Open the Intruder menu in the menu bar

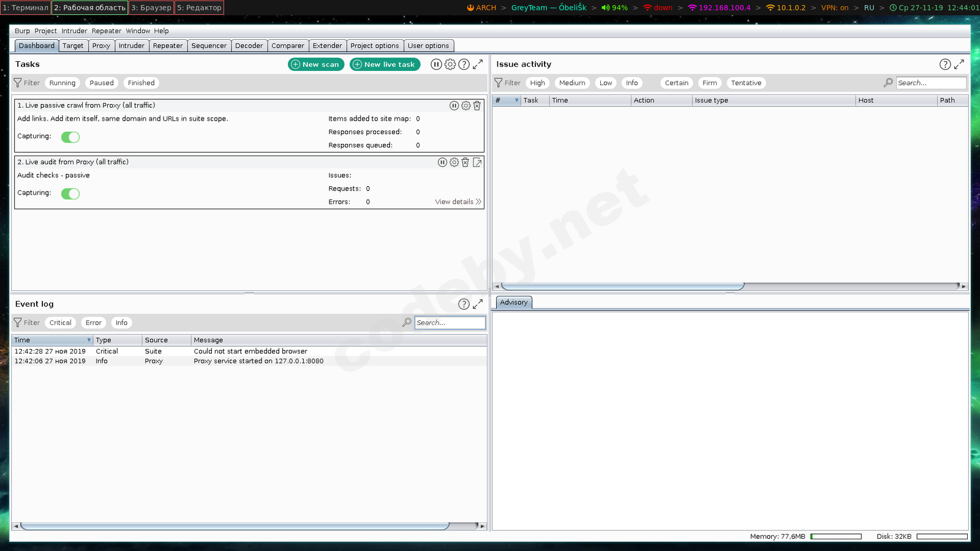pyautogui.click(x=74, y=31)
